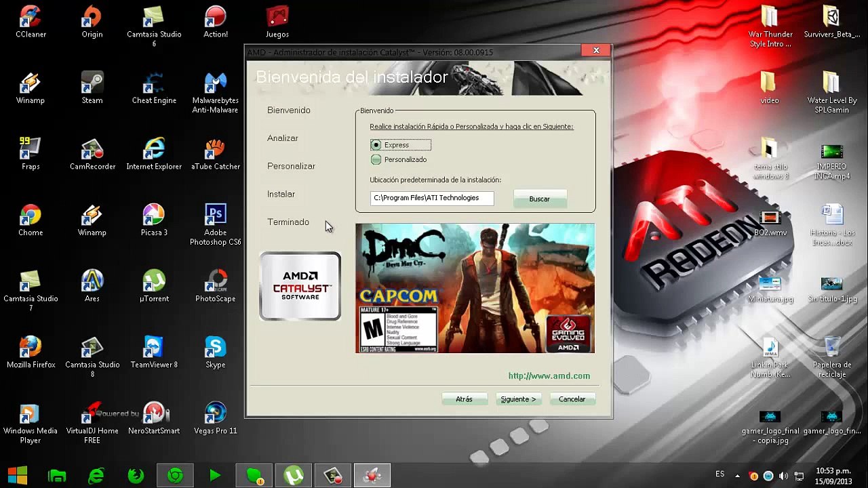Click the Bienvenido step label
868x488 pixels.
(x=289, y=110)
